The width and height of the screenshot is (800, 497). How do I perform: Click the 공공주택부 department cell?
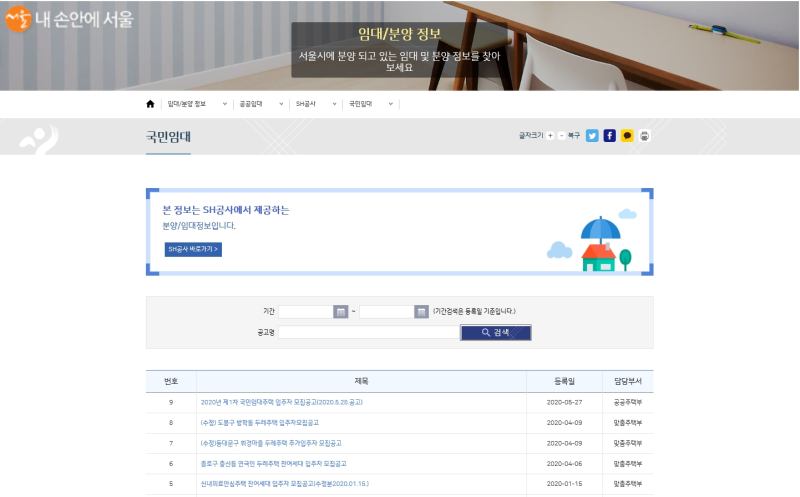628,402
